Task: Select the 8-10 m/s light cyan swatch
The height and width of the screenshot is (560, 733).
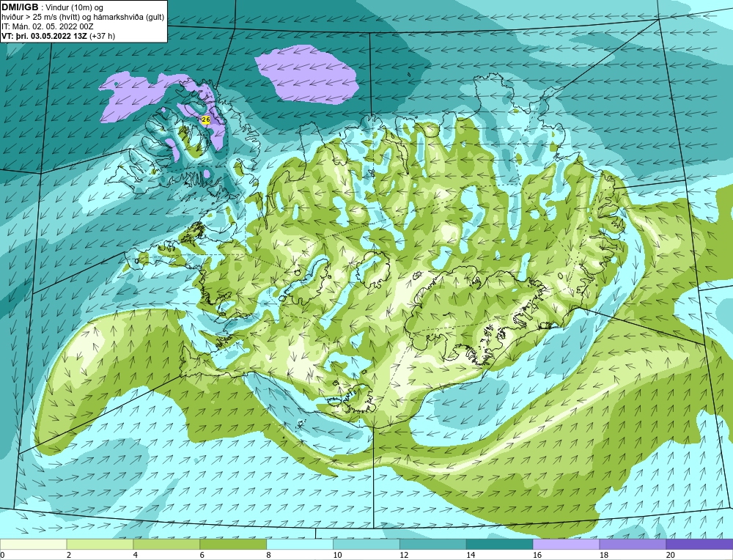Action: tap(300, 544)
